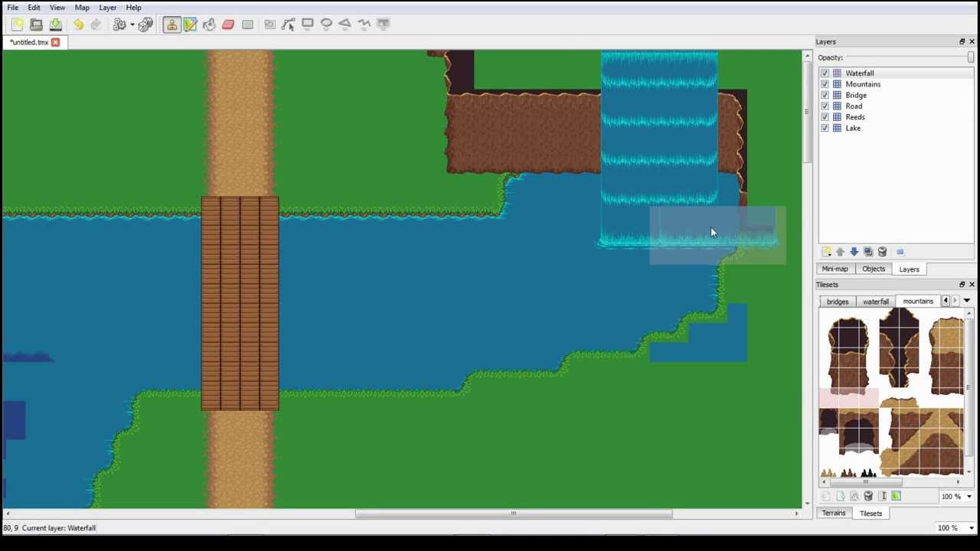Click Show/Hide Other Layers icon
980x551 pixels.
900,252
